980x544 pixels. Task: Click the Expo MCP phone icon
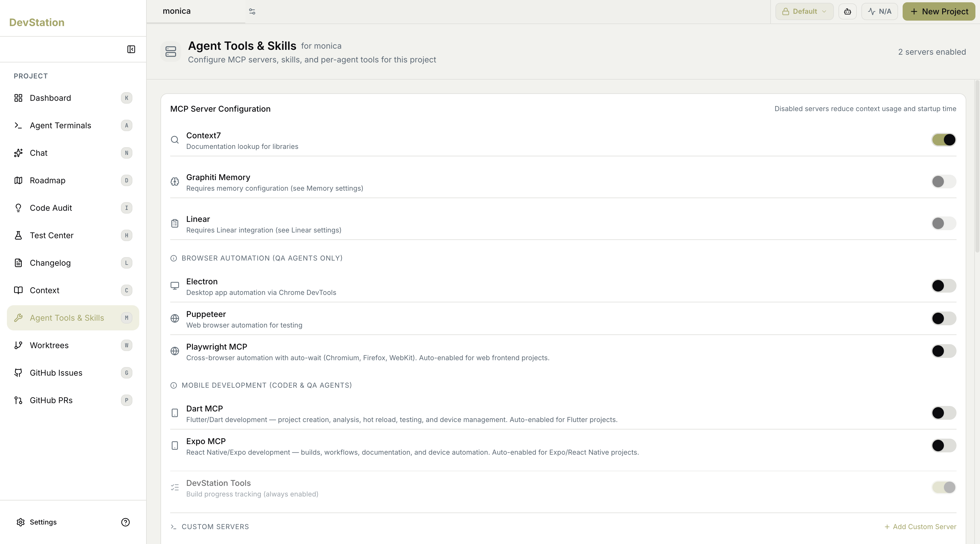click(175, 446)
